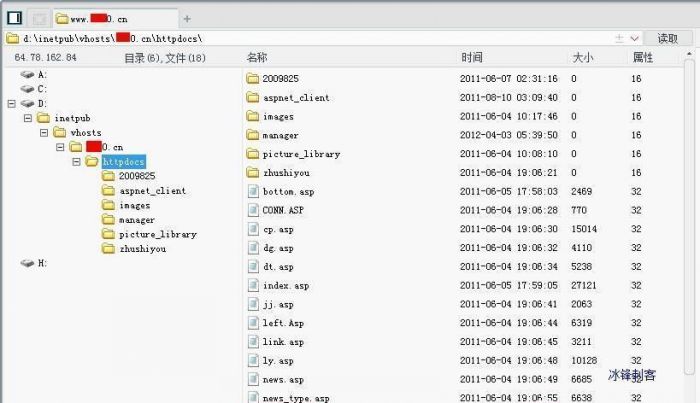Screen dimensions: 700x403
Task: Select news.asp file icon
Action: [253, 379]
